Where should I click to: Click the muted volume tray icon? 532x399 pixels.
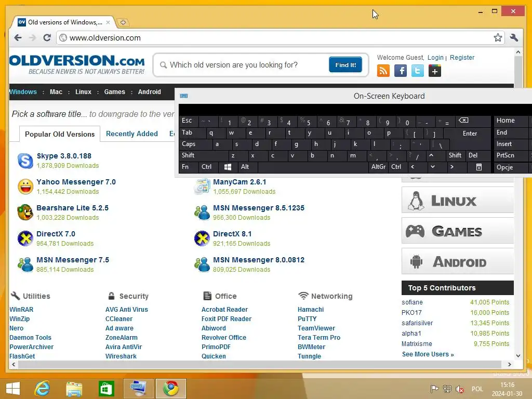(x=460, y=389)
